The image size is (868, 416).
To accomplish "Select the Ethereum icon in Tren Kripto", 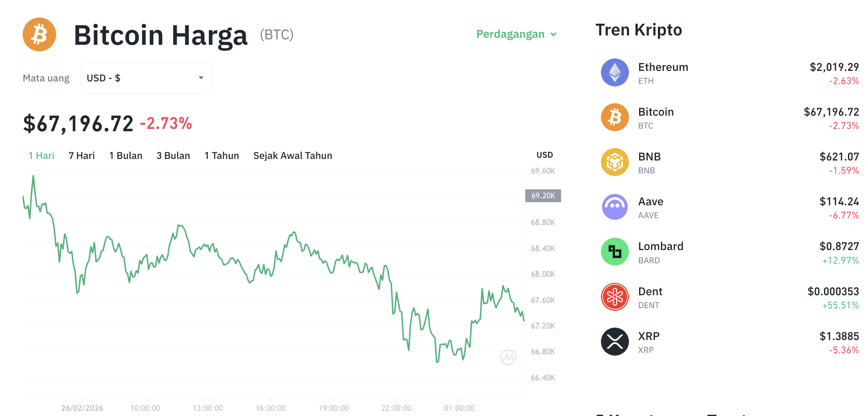I will coord(614,72).
